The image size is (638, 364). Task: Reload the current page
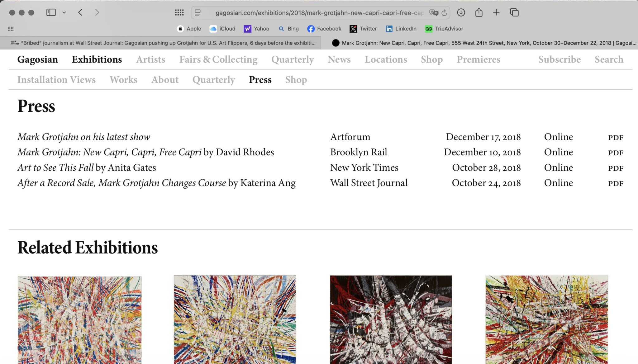444,13
